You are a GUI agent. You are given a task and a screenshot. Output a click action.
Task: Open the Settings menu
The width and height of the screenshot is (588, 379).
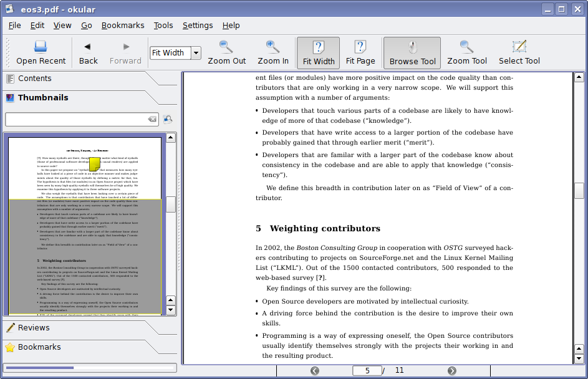[197, 26]
